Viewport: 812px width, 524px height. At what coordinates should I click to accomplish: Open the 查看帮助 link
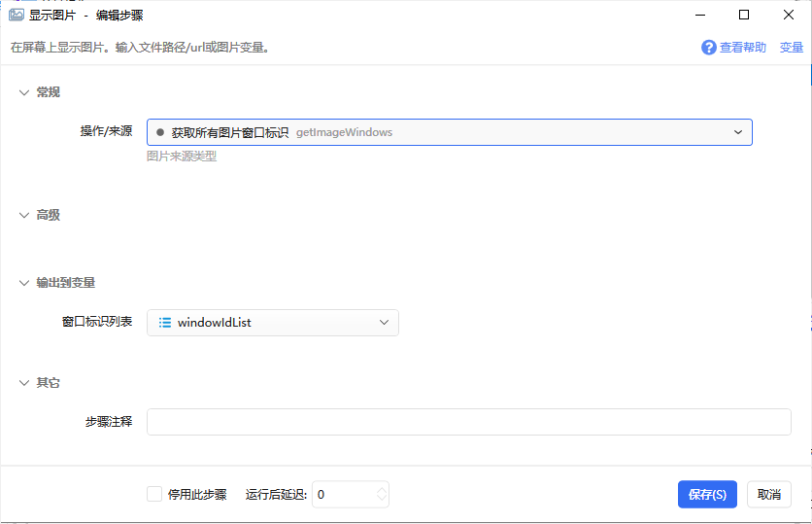pyautogui.click(x=743, y=48)
